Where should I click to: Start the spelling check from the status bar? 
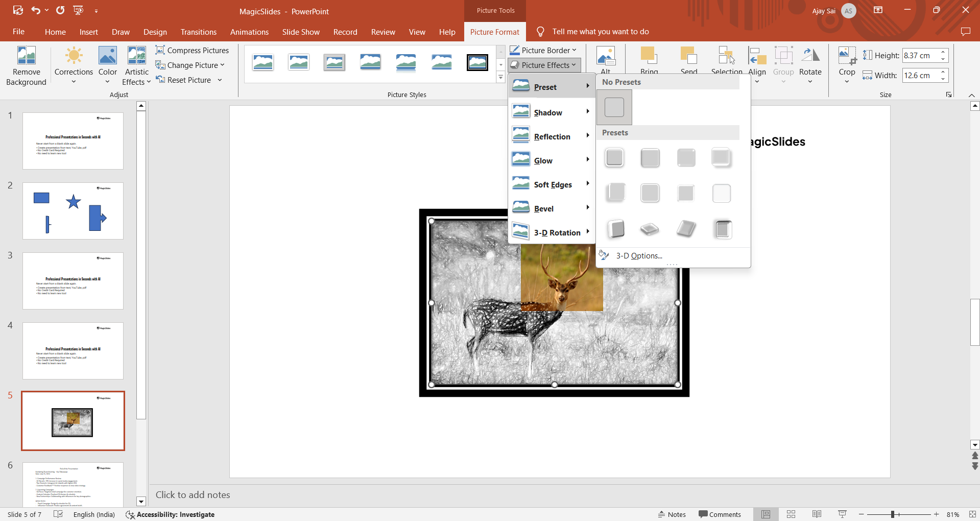click(x=58, y=514)
